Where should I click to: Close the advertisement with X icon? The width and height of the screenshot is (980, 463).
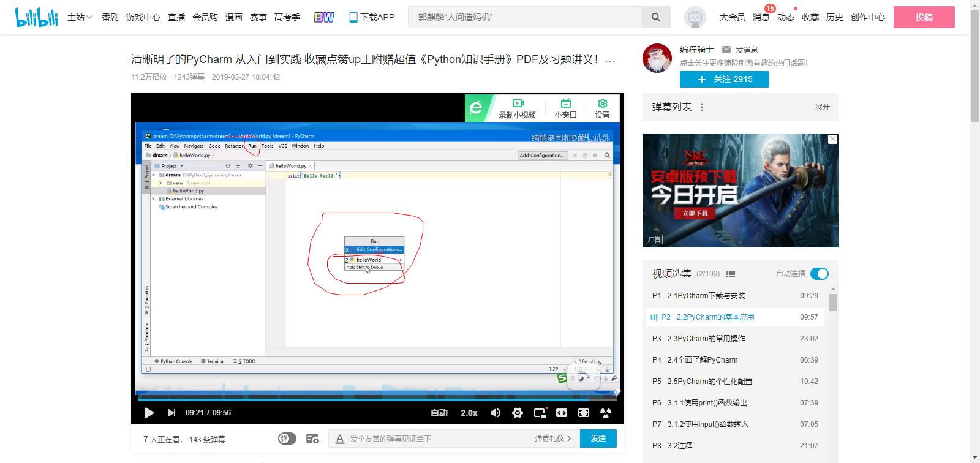coord(832,139)
